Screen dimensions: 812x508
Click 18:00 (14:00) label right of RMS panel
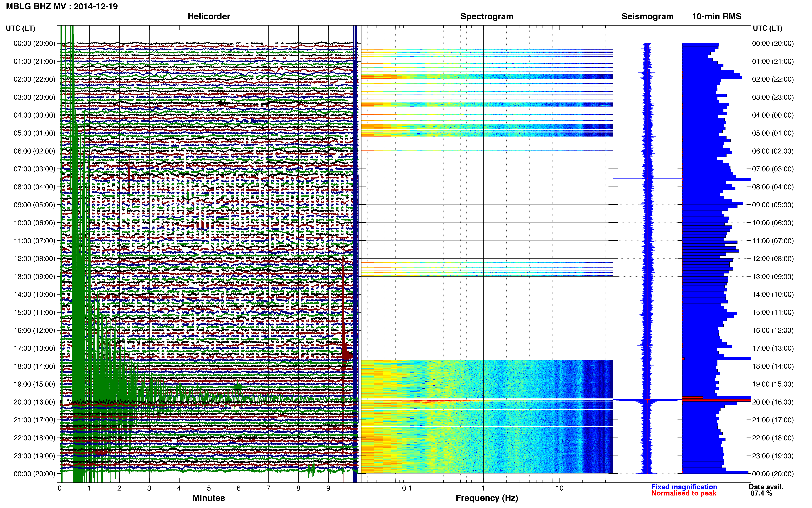pos(773,366)
